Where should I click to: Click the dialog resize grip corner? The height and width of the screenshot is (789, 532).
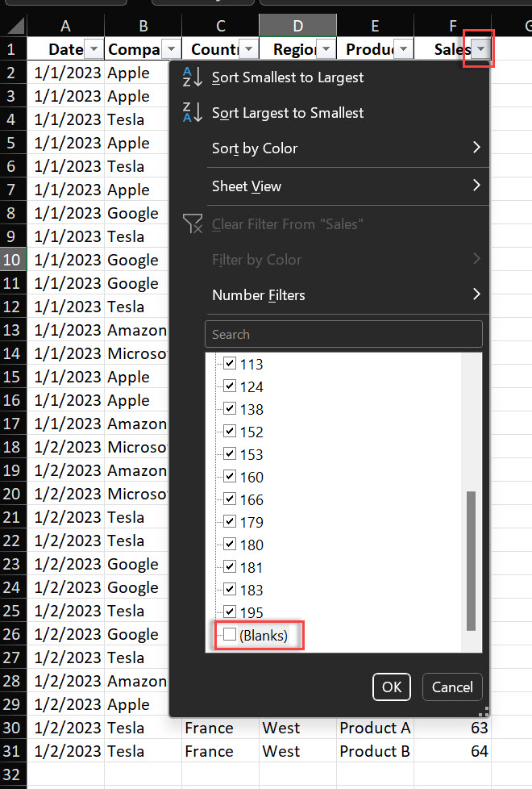(x=484, y=712)
